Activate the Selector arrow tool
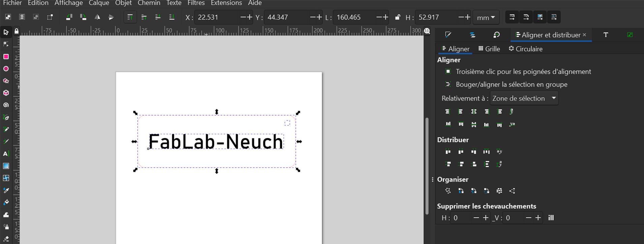This screenshot has height=244, width=644. [x=6, y=32]
